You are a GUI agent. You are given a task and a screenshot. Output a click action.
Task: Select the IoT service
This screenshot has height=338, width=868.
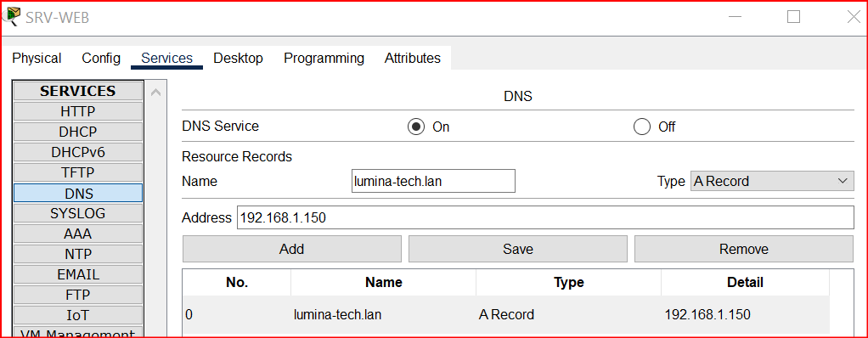(78, 316)
